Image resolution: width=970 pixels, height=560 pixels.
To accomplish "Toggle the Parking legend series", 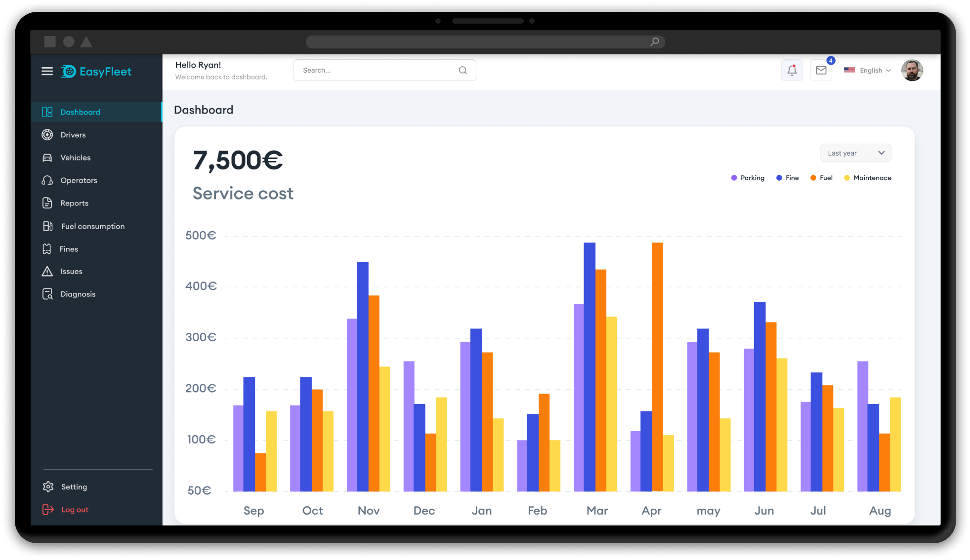I will (748, 178).
